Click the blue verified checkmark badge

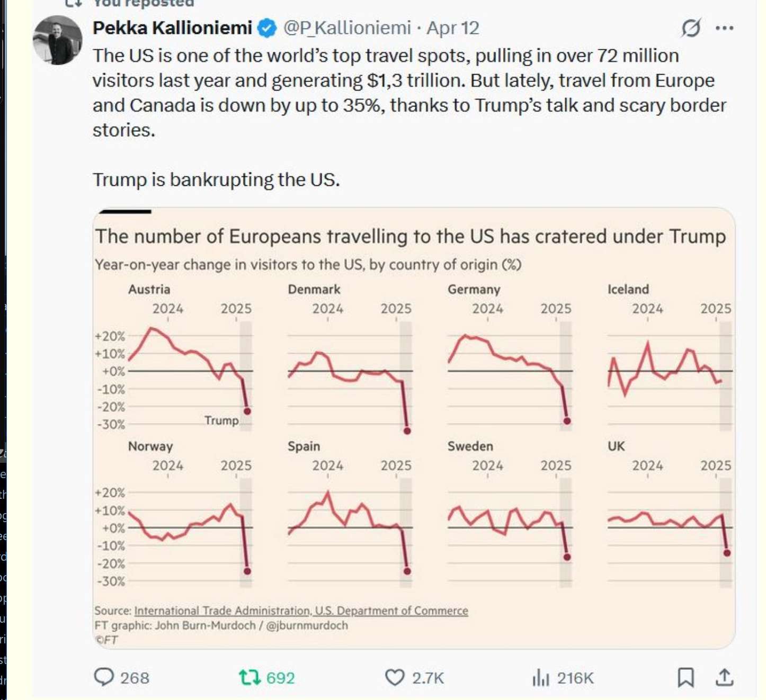pos(267,28)
